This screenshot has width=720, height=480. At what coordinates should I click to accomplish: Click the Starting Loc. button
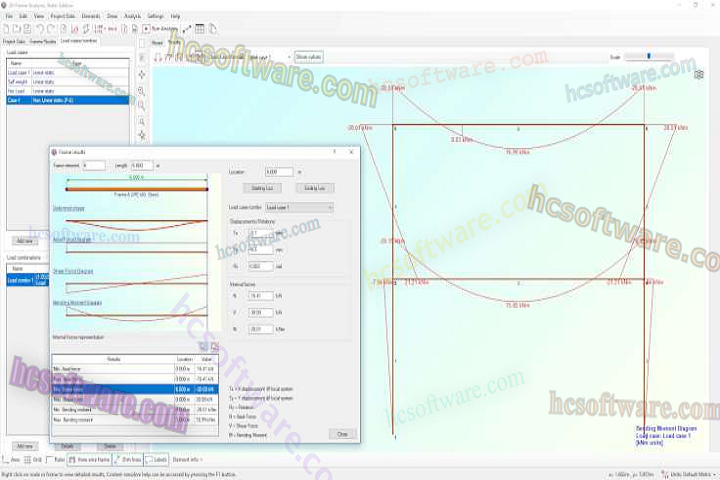[x=262, y=188]
